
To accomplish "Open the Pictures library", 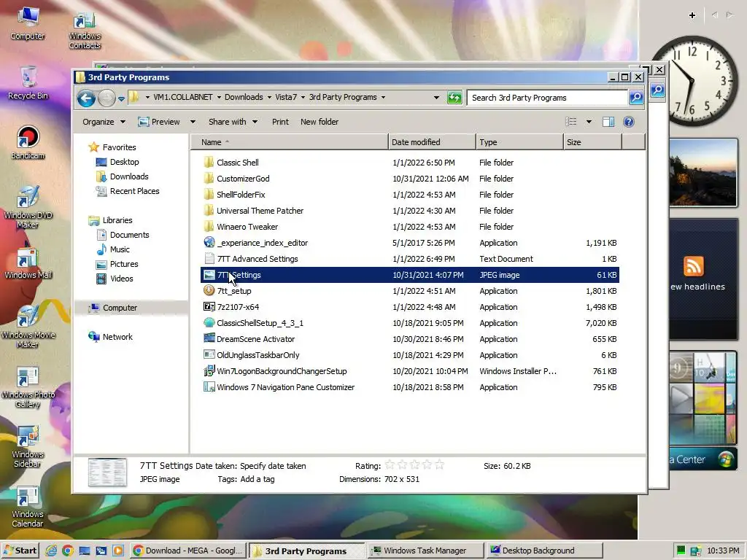I will [x=117, y=264].
